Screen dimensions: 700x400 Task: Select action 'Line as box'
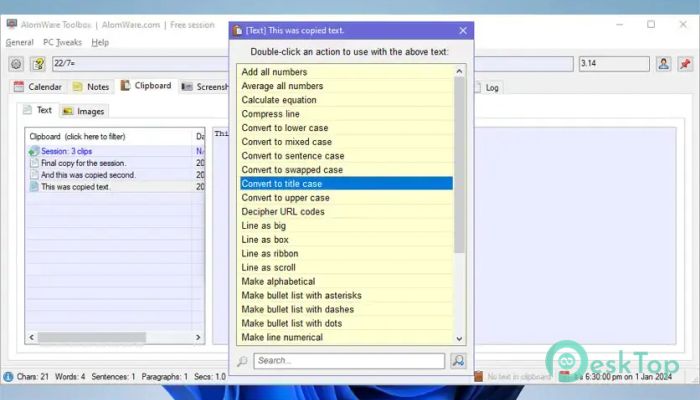coord(346,239)
